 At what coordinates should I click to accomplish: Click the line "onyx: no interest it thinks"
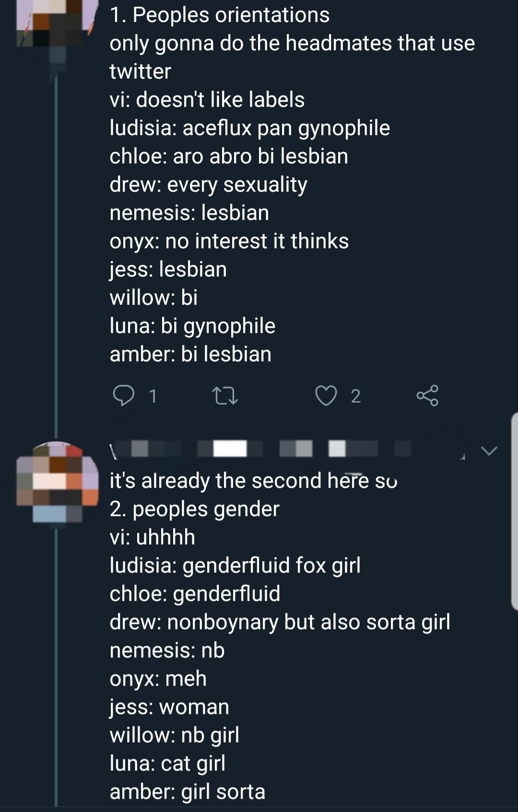tap(229, 241)
